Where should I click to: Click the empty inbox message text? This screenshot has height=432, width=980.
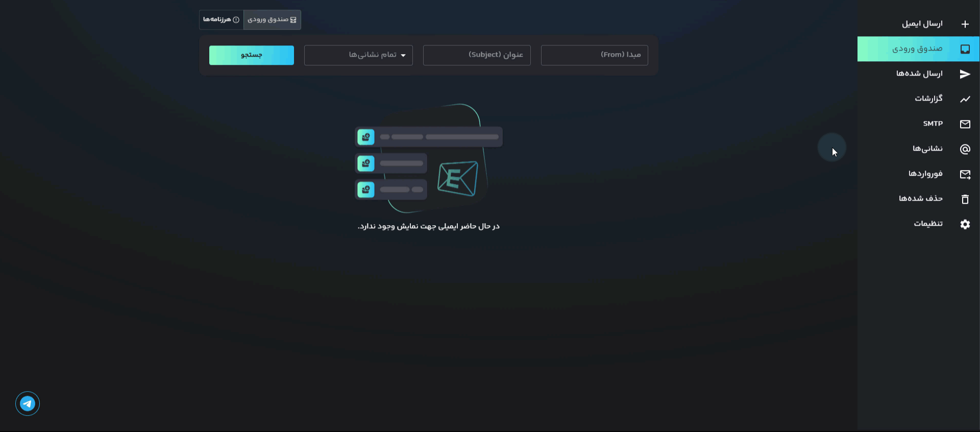click(x=429, y=226)
